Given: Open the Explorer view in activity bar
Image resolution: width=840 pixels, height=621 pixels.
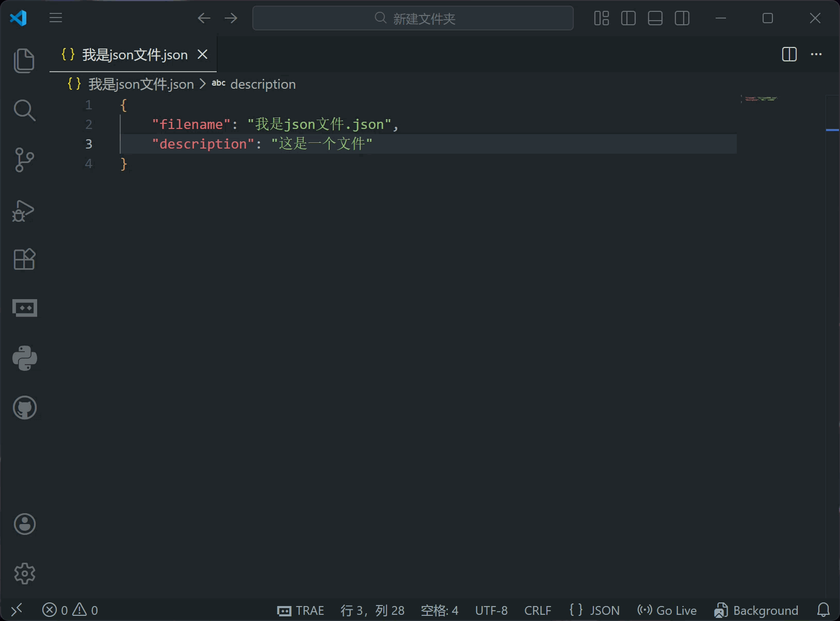Looking at the screenshot, I should pos(24,60).
